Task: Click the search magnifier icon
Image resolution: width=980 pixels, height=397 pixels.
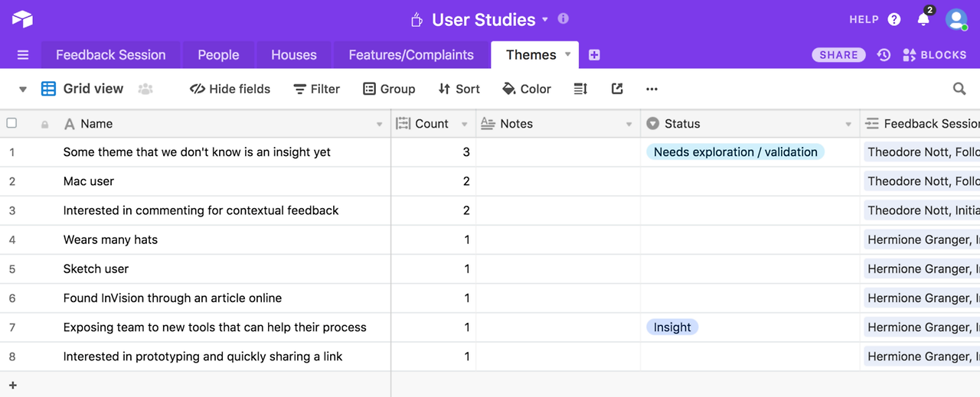Action: pos(959,89)
